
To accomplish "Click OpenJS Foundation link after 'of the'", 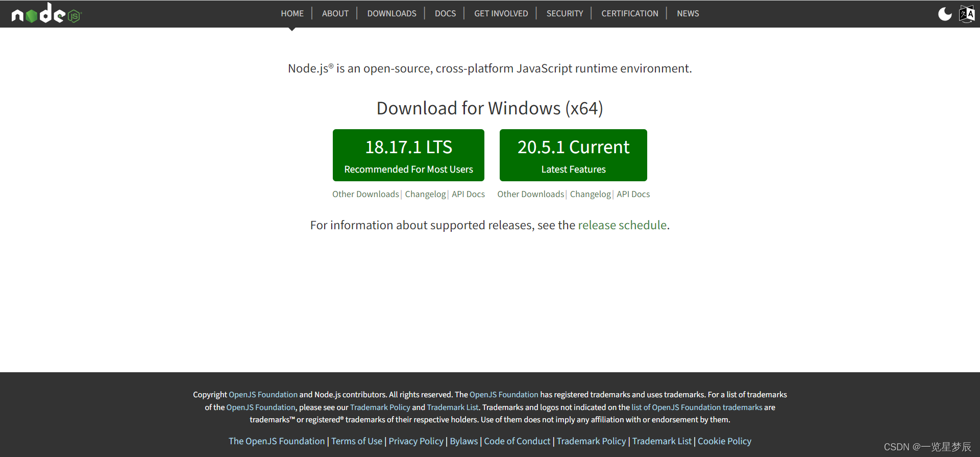I will tap(261, 407).
